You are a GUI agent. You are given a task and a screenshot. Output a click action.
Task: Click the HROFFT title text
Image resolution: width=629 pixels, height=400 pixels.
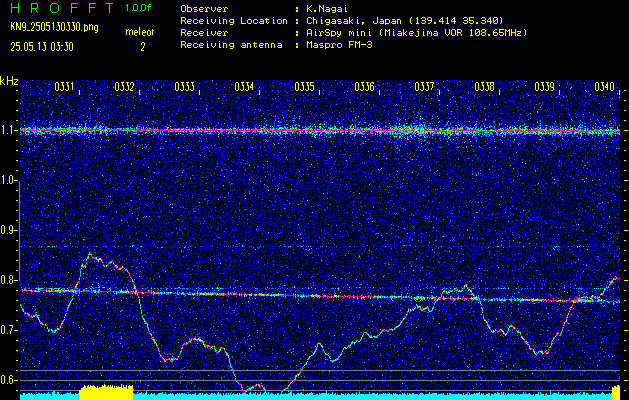tap(64, 8)
